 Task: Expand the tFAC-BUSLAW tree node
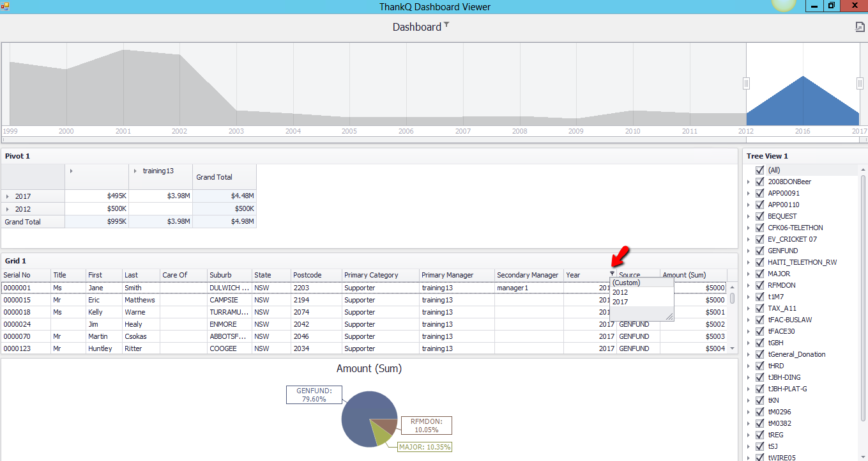point(749,320)
